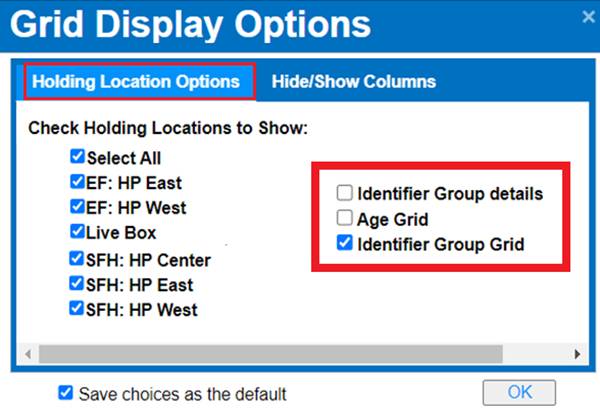Enable the Age Grid checkbox
Viewport: 600px width, 414px height.
(x=345, y=218)
